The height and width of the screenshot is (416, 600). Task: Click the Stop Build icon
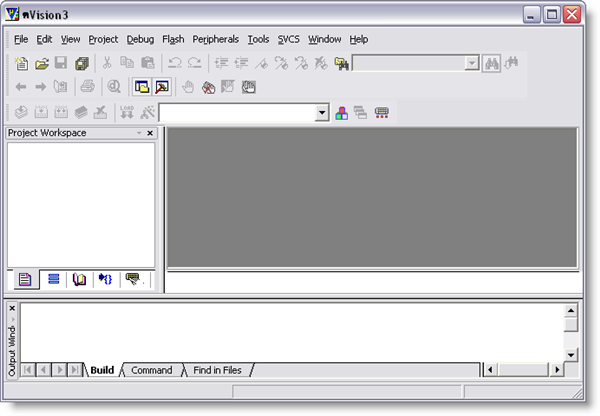click(101, 113)
